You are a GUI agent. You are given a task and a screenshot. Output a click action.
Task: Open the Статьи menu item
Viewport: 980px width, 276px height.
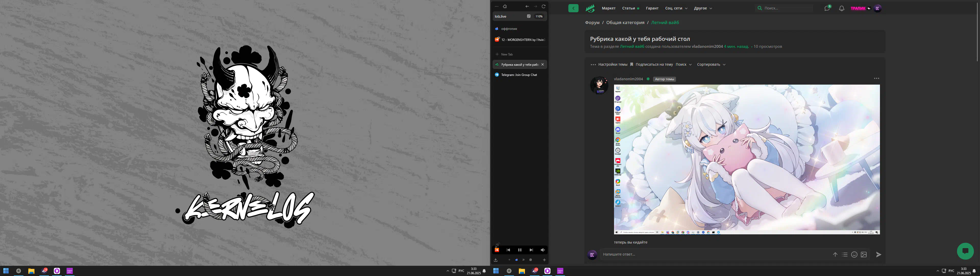point(629,8)
